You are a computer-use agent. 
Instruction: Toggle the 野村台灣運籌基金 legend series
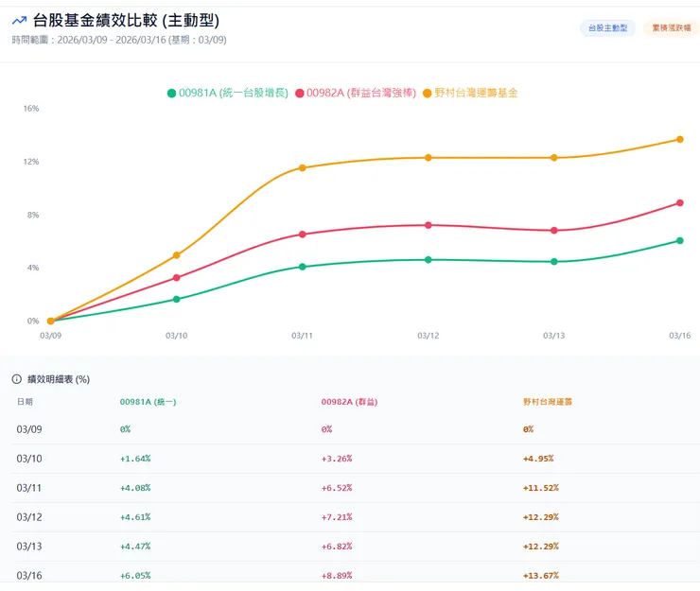point(470,93)
